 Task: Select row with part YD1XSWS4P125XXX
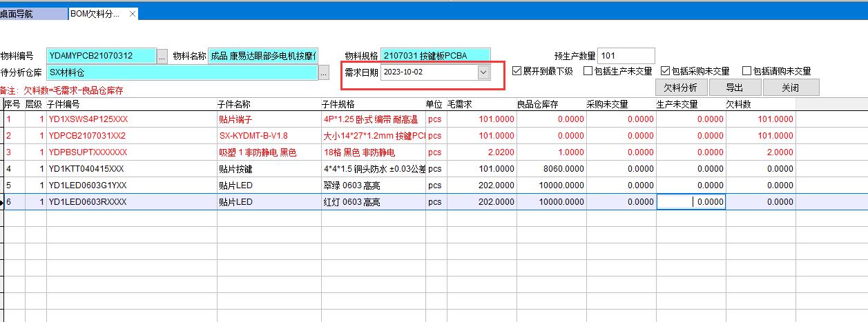[88, 119]
